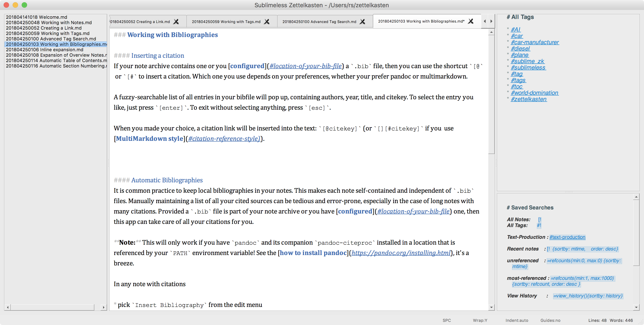Screen dimensions: 644x325
Task: Close the Creating a Link.md tab
Action: pos(176,22)
